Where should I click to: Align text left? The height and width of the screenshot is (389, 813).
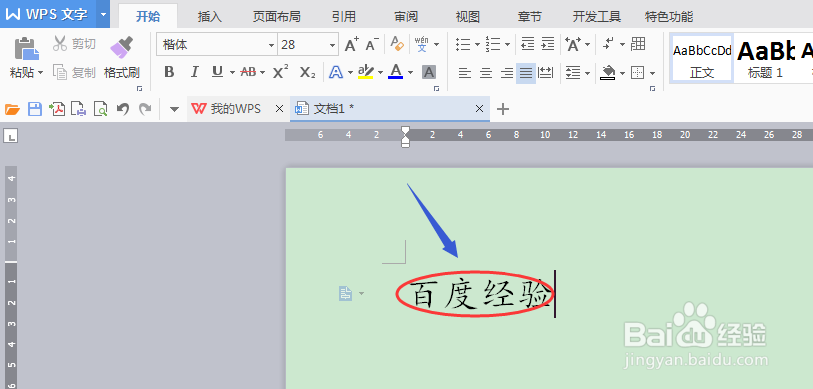(465, 73)
